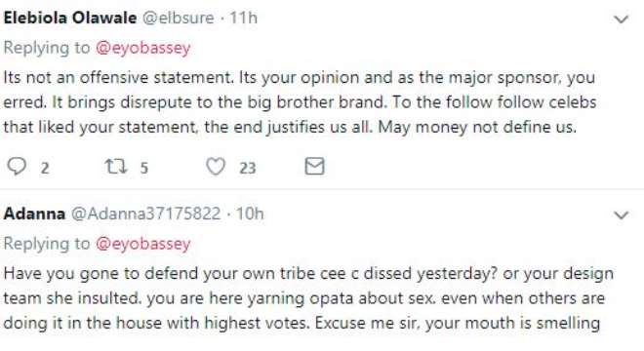Open Adanna's tweet text about cee c
Viewport: 644px width, 351px height.
click(308, 298)
